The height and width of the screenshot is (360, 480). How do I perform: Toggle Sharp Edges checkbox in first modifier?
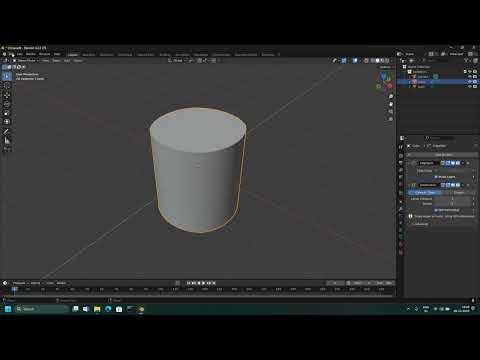coord(436,177)
